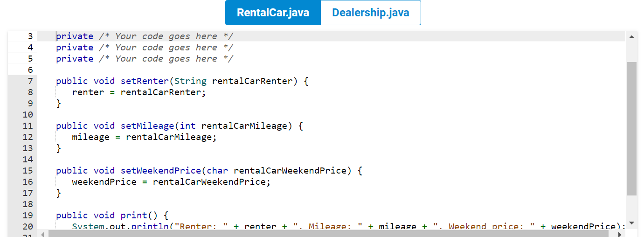The image size is (644, 237).
Task: Click line number 19 in gutter
Action: (x=28, y=216)
